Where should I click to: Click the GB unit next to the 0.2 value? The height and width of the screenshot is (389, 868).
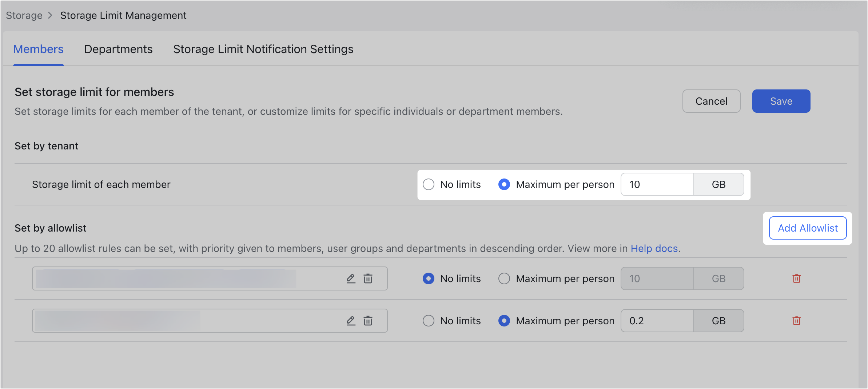[718, 321]
